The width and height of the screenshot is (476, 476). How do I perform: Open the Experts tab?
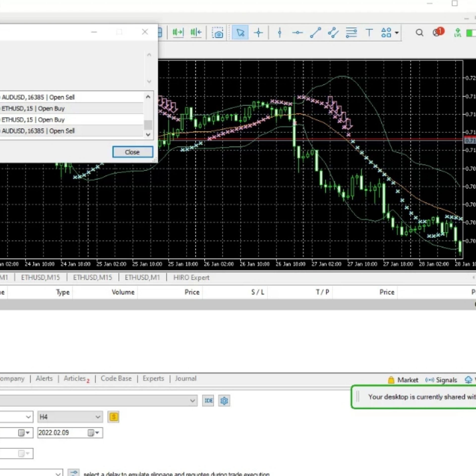(x=153, y=379)
